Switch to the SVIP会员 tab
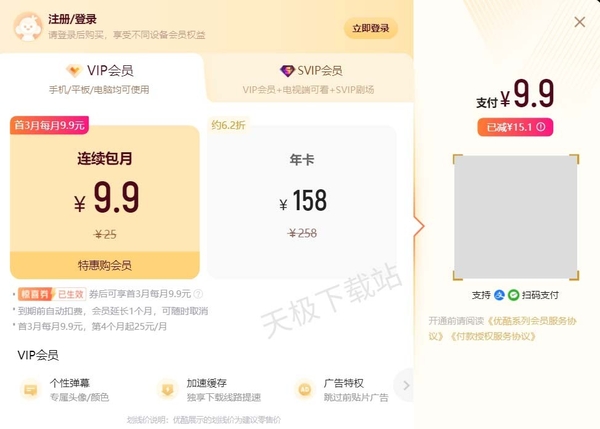 (309, 78)
